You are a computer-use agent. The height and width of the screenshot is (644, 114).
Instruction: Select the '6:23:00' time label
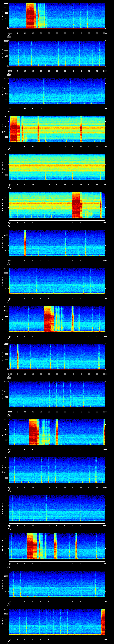pyautogui.click(x=9, y=71)
